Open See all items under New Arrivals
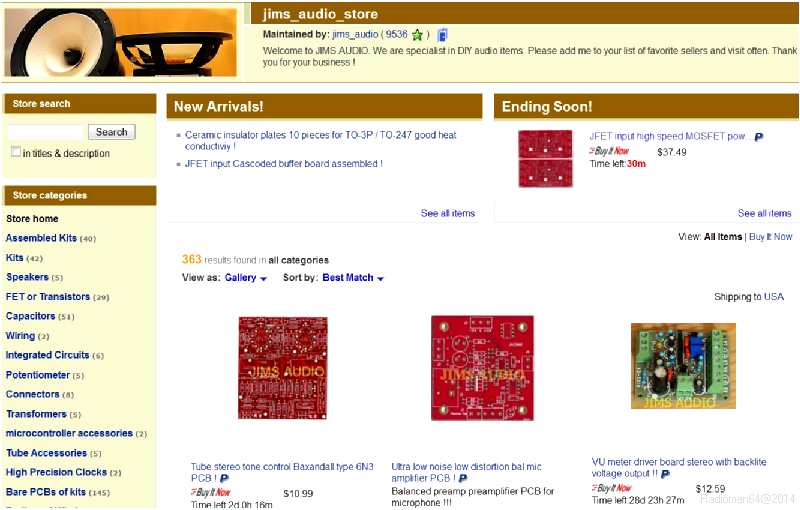This screenshot has width=800, height=510. pos(448,213)
